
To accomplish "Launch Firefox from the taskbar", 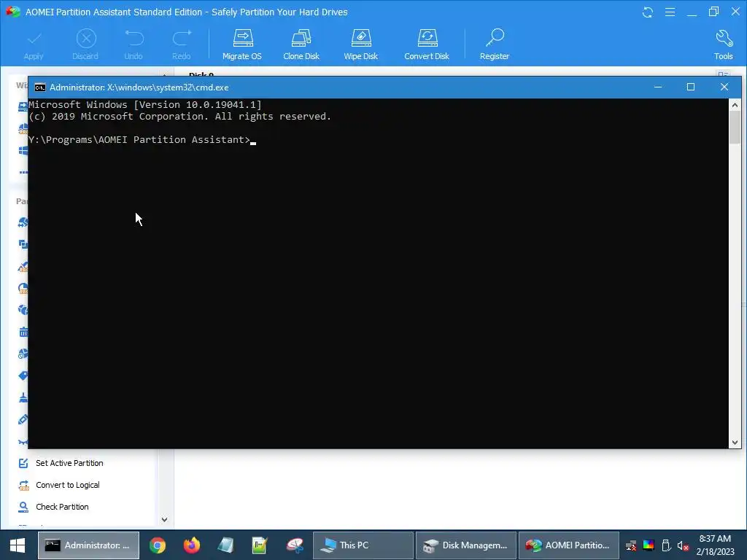I will click(x=192, y=545).
